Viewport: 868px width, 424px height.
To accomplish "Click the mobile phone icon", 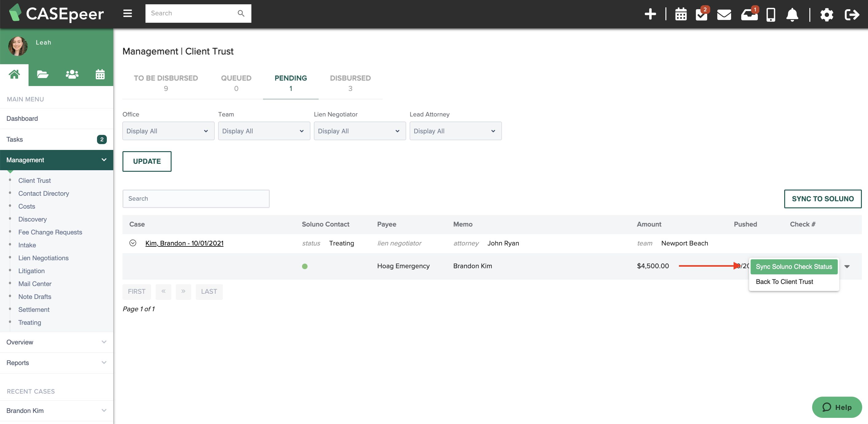I will [771, 14].
